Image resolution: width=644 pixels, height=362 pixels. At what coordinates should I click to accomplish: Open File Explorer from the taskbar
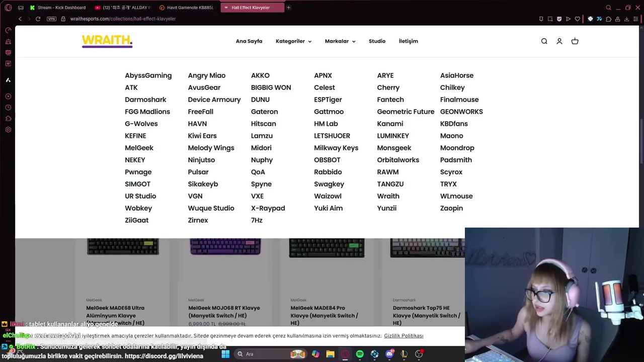[x=330, y=354]
